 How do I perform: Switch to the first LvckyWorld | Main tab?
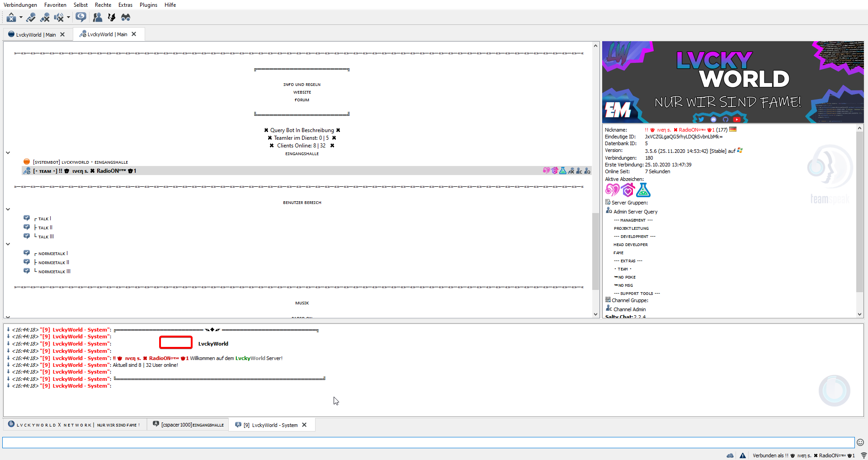pyautogui.click(x=36, y=34)
